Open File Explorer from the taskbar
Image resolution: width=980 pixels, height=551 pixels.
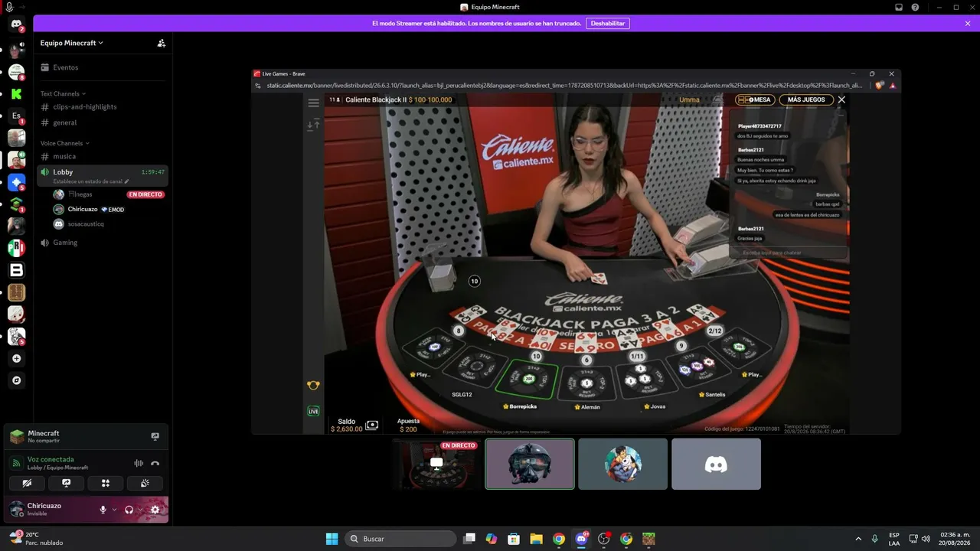536,539
